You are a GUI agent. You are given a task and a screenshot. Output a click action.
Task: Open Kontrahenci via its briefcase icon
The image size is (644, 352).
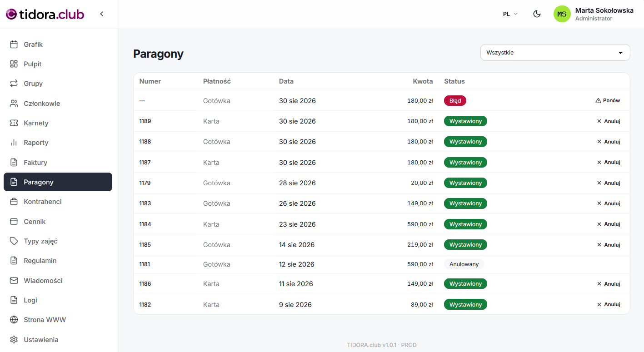coord(14,202)
